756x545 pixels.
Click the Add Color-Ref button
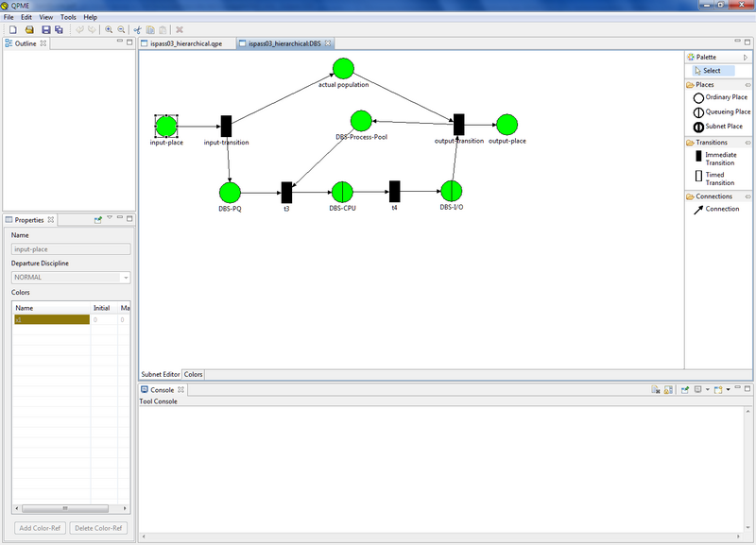41,528
